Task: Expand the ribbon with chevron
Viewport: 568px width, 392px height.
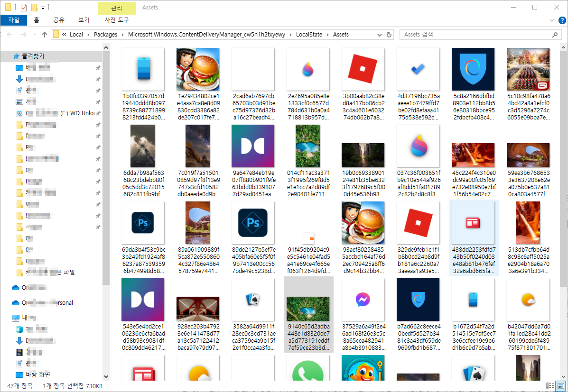Action: click(552, 21)
